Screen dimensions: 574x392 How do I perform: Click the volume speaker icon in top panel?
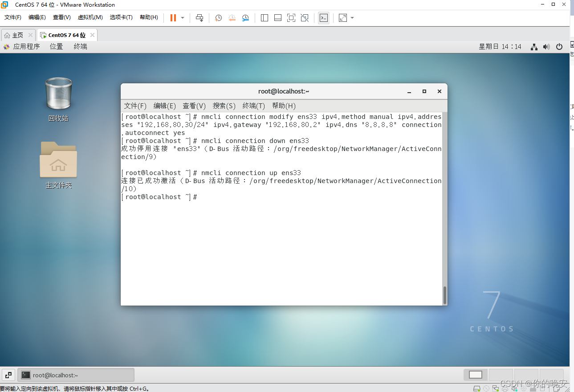tap(546, 46)
